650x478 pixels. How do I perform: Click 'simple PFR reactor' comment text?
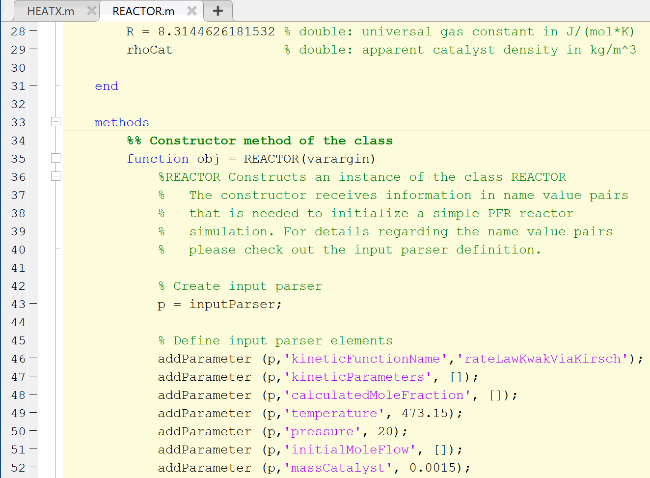coord(503,214)
